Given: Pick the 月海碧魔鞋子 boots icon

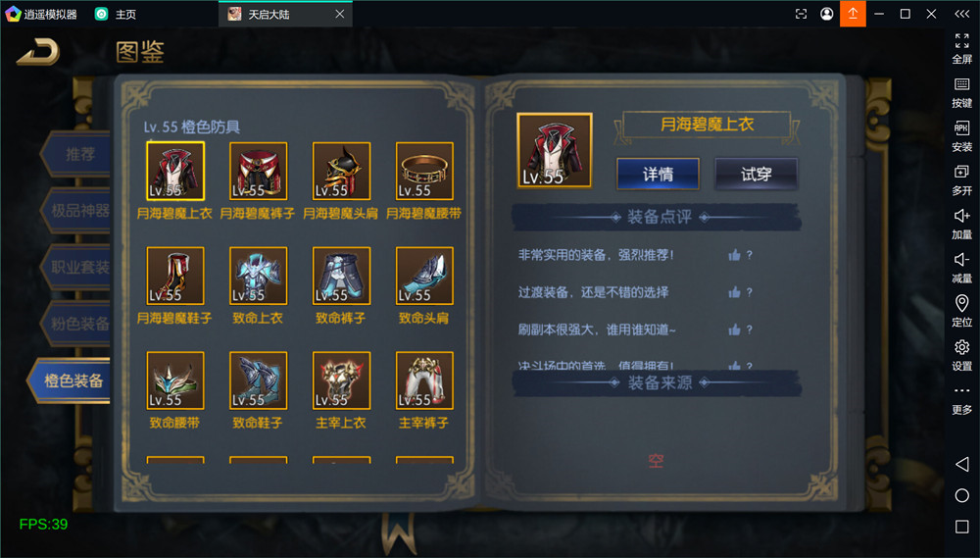Looking at the screenshot, I should [175, 276].
